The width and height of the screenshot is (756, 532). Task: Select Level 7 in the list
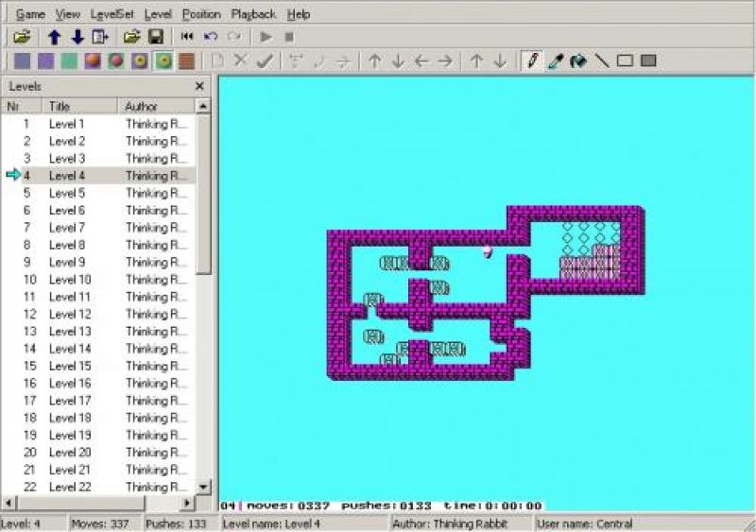coord(98,228)
